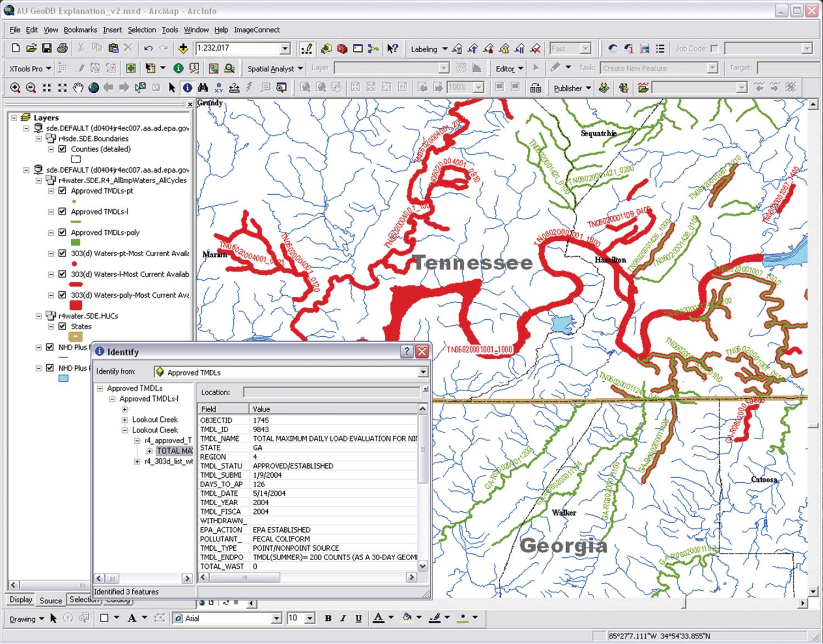The image size is (823, 644).
Task: Open the map scale dropdown
Action: pos(285,48)
